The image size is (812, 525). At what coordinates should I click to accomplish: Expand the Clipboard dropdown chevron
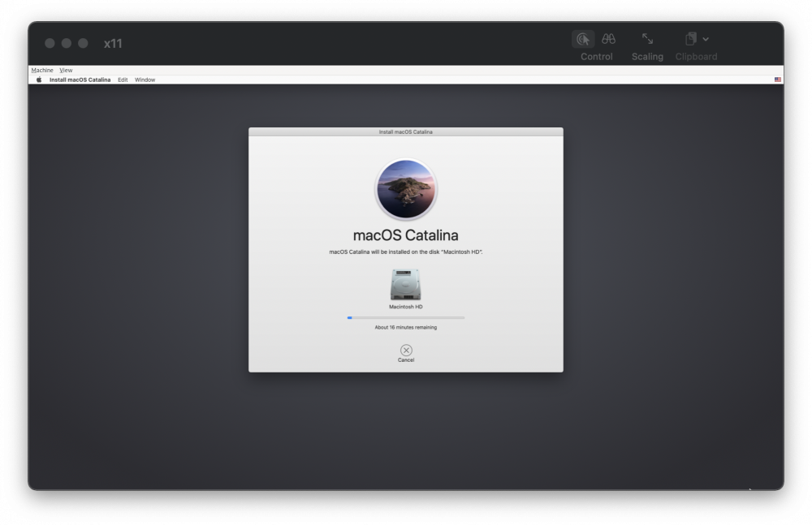click(x=706, y=39)
